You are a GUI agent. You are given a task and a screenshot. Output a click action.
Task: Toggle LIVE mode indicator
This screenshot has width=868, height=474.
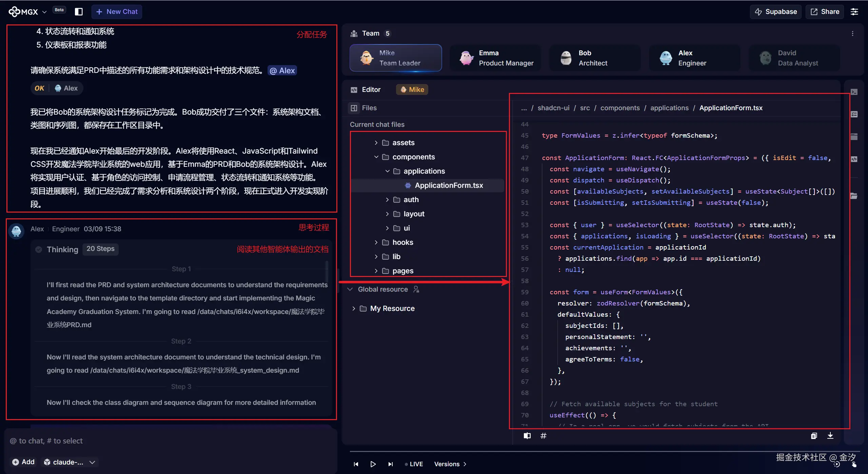click(x=414, y=464)
